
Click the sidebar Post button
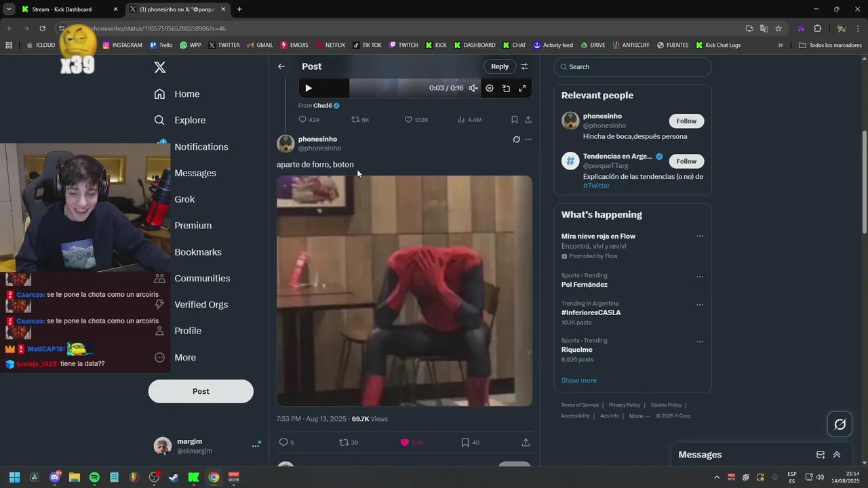coord(201,391)
